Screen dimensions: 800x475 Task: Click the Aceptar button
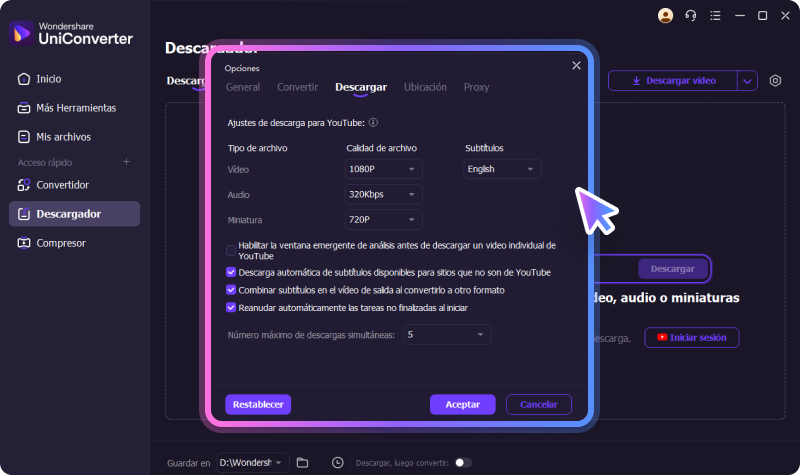[x=462, y=404]
